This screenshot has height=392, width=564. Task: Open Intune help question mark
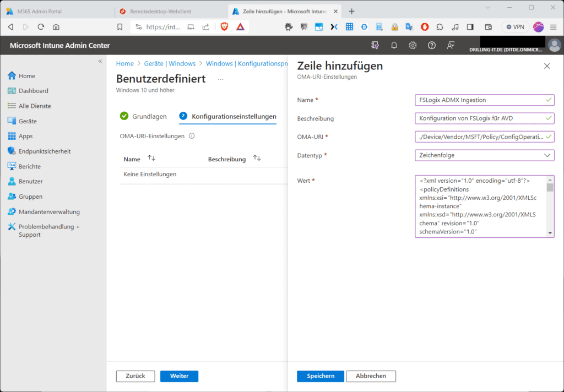(432, 45)
